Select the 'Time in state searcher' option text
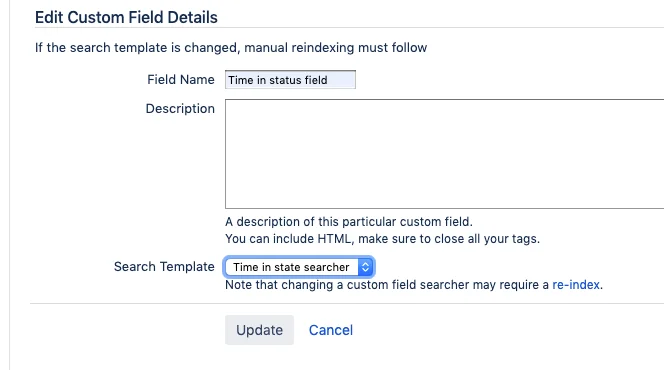Viewport: 664px width, 370px height. click(291, 267)
